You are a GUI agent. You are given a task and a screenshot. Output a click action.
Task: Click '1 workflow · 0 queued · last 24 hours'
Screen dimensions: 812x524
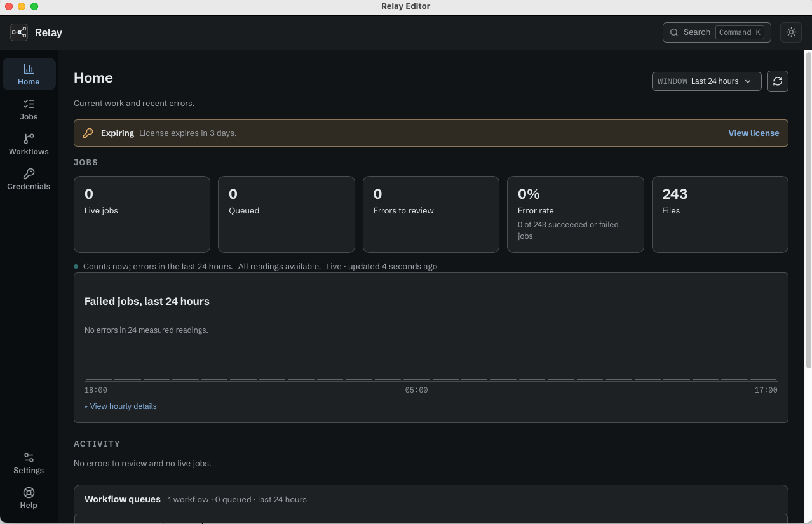tap(238, 500)
